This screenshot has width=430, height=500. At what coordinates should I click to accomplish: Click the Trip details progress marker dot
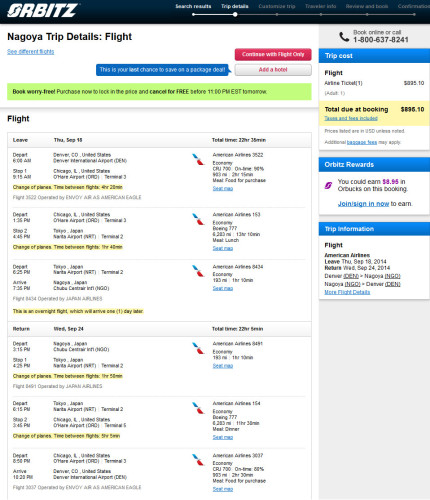click(x=235, y=14)
